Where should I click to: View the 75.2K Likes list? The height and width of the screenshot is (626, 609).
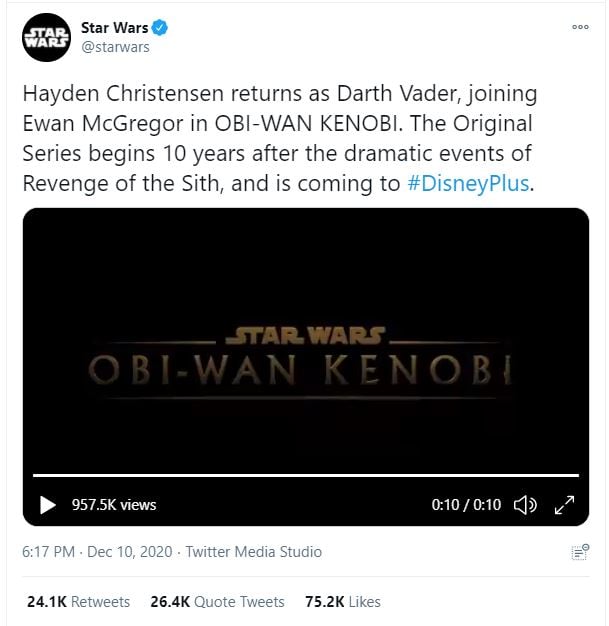[x=343, y=602]
